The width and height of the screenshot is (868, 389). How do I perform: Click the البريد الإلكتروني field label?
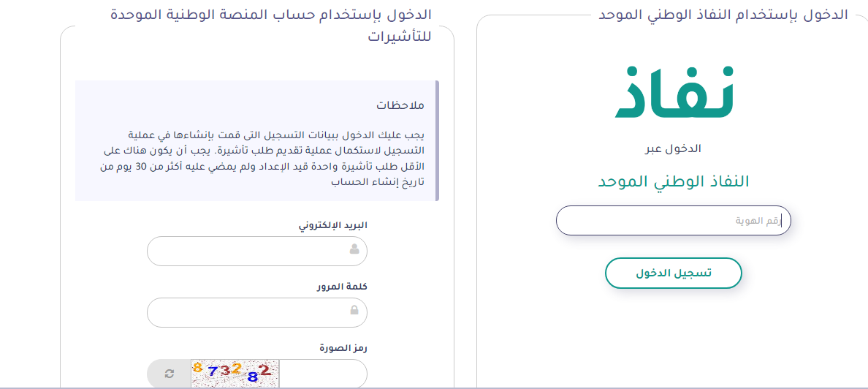[333, 225]
